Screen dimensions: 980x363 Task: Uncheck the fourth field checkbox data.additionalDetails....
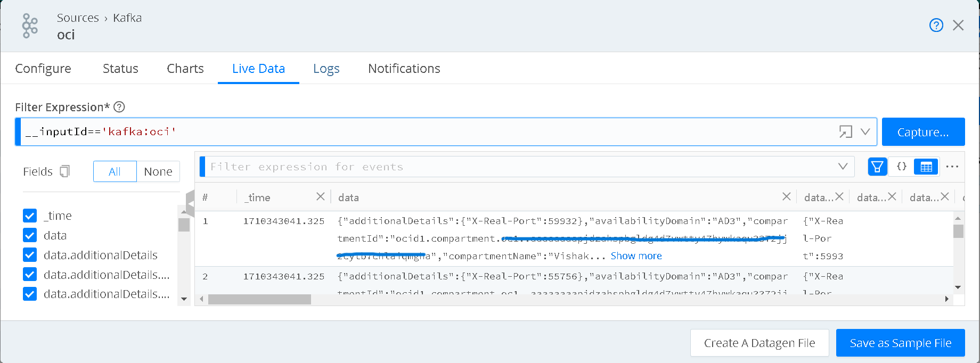[x=30, y=275]
